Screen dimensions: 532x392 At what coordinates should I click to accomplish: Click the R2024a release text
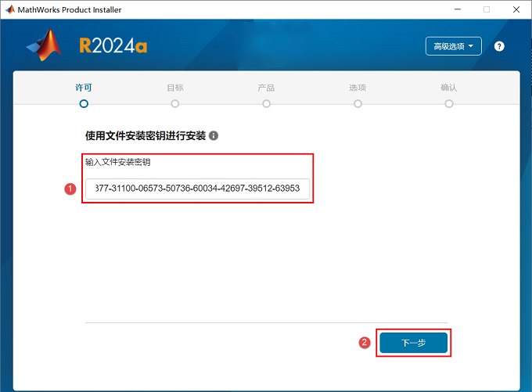click(x=113, y=46)
